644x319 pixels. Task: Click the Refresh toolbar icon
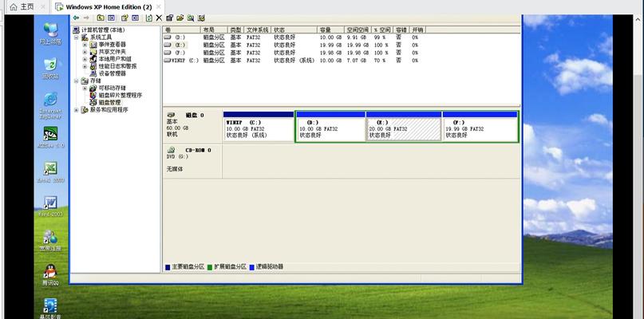pos(148,18)
